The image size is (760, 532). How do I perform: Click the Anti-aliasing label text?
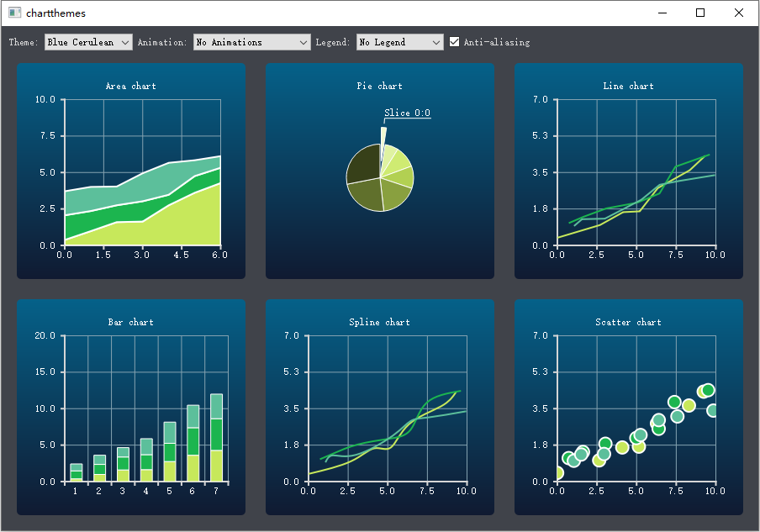pyautogui.click(x=496, y=42)
